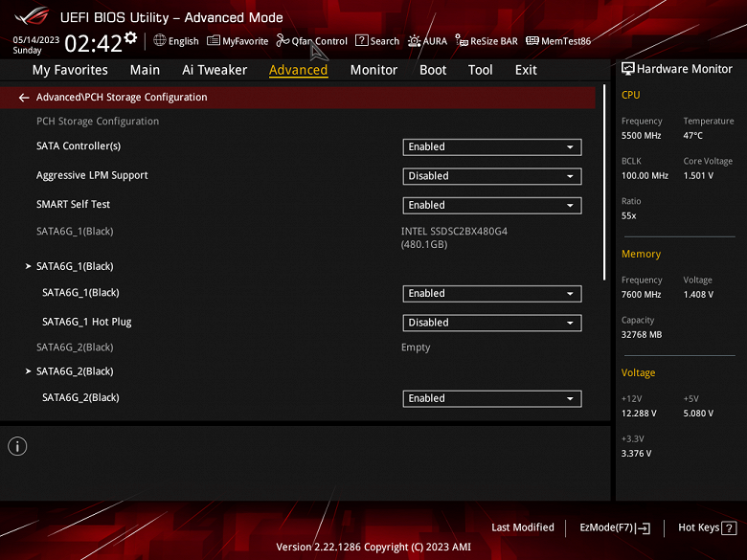The width and height of the screenshot is (747, 560).
Task: Click the info circle icon in help panel
Action: tap(17, 446)
